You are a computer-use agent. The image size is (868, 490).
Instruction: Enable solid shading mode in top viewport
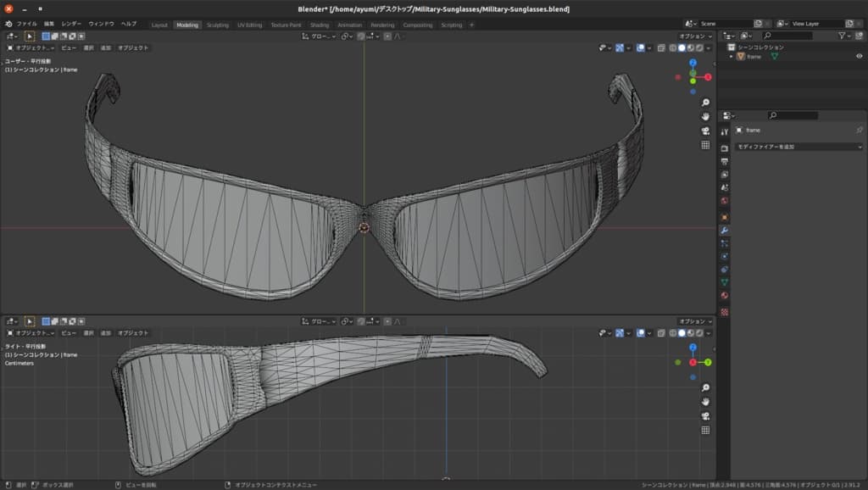[681, 48]
